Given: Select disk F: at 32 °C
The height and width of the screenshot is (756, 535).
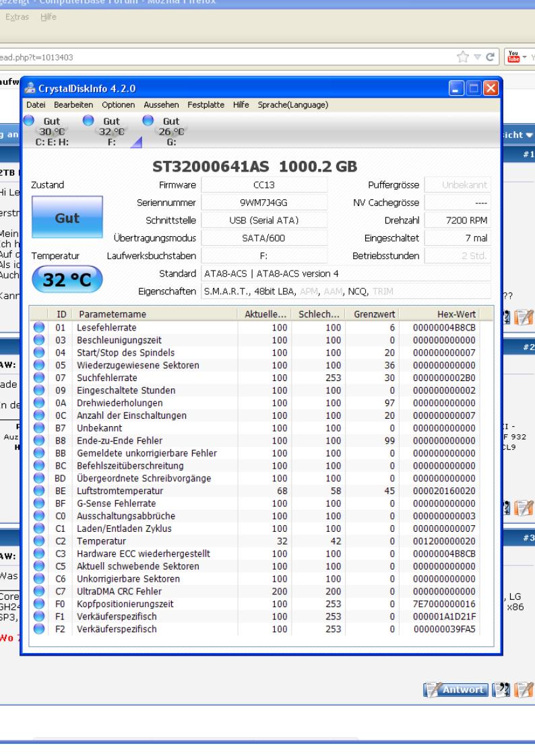Looking at the screenshot, I should click(x=111, y=131).
